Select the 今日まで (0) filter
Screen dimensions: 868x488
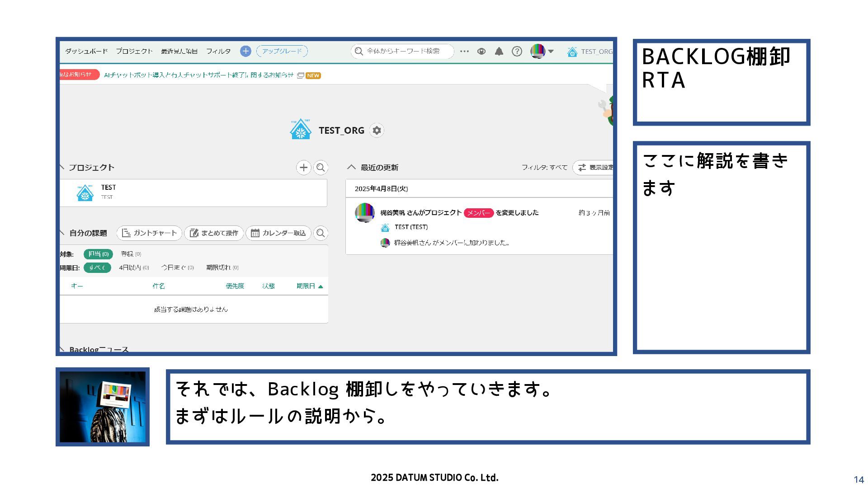[178, 267]
